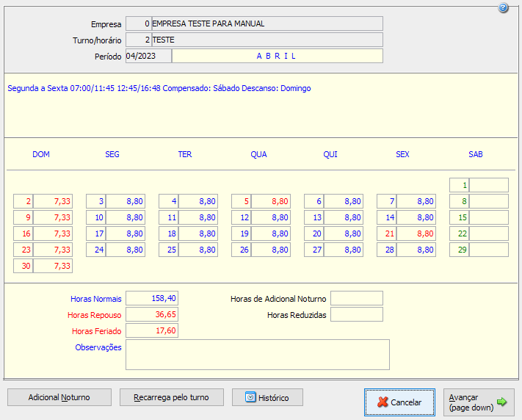Click Recarrega pelo turno button

tap(171, 397)
